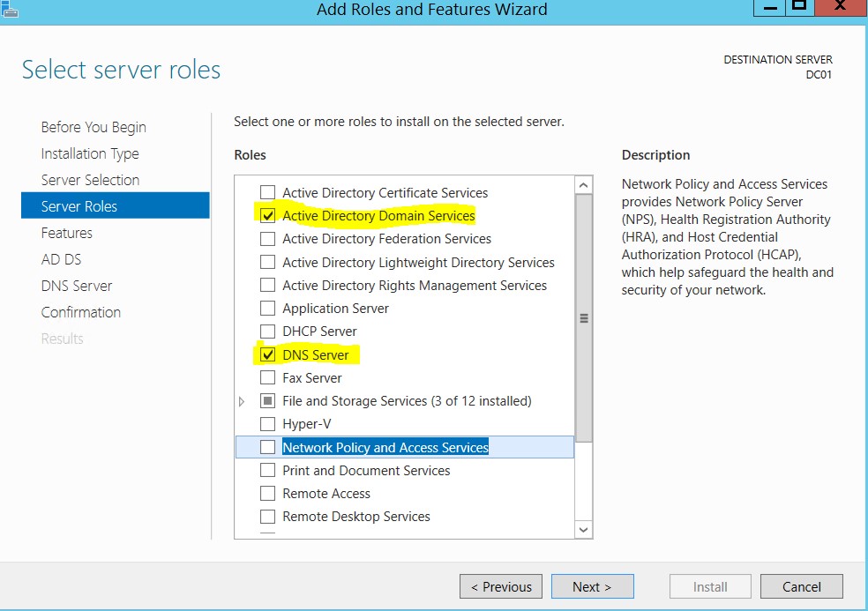Click the Next button
The width and height of the screenshot is (868, 611).
point(592,586)
